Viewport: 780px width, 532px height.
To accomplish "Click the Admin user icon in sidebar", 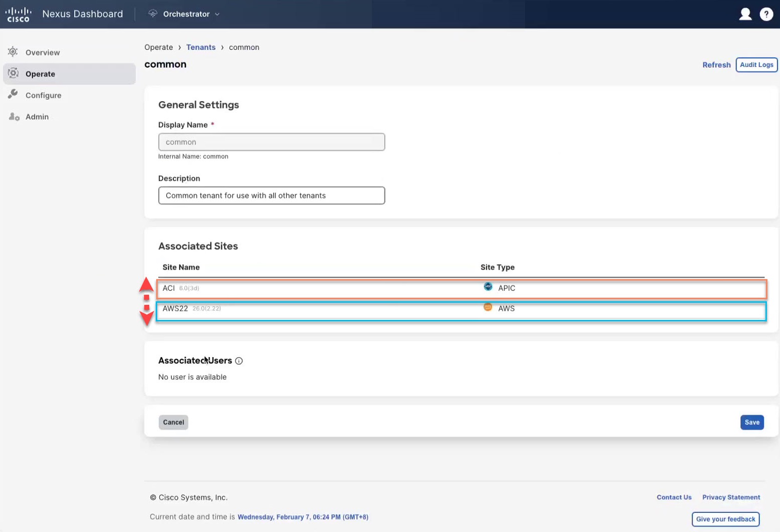I will click(x=14, y=116).
